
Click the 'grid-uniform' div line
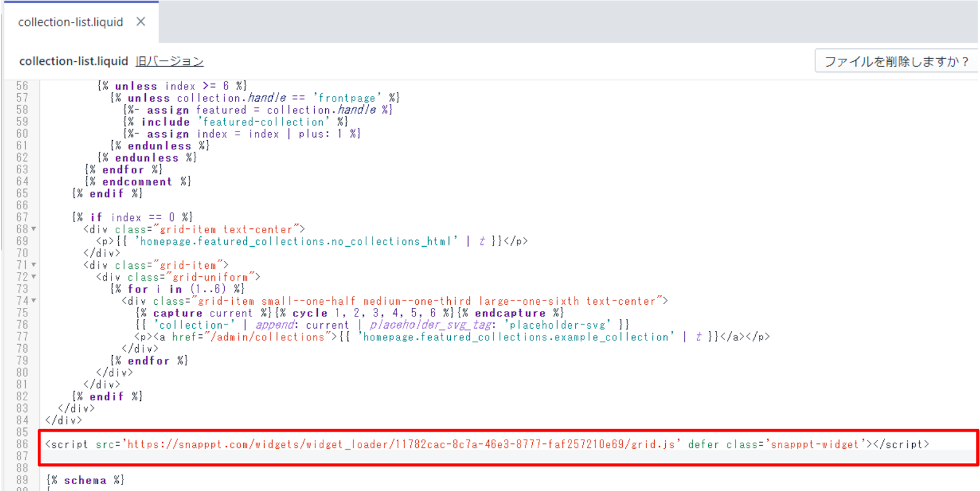pos(178,277)
